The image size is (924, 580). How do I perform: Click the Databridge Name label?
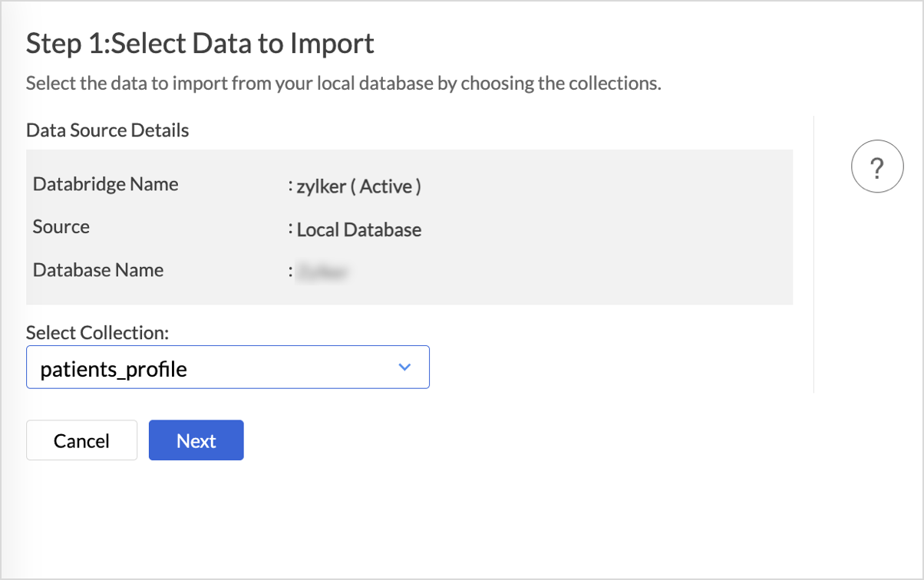[105, 184]
